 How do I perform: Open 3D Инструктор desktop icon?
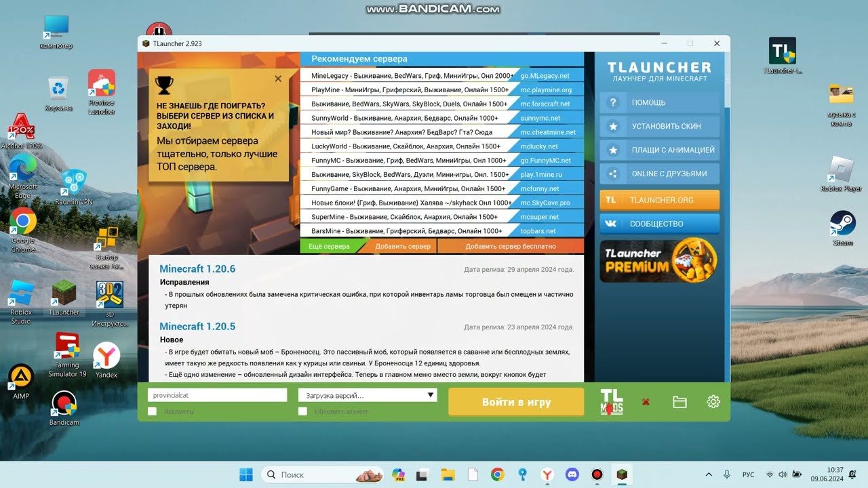[109, 304]
